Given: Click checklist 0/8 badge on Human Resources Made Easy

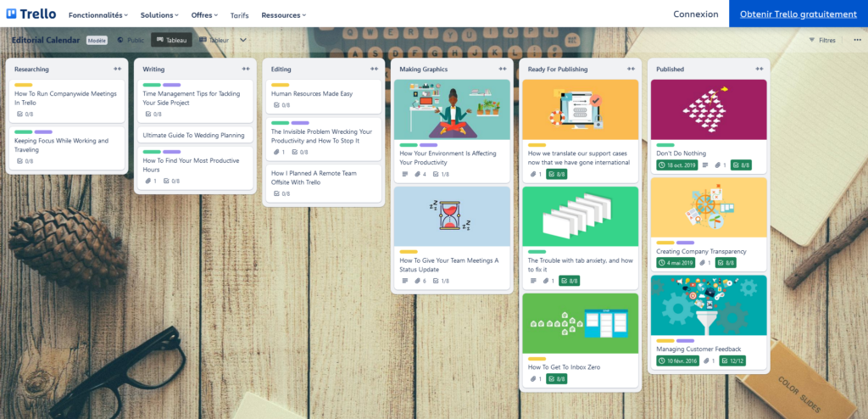Looking at the screenshot, I should coord(281,105).
